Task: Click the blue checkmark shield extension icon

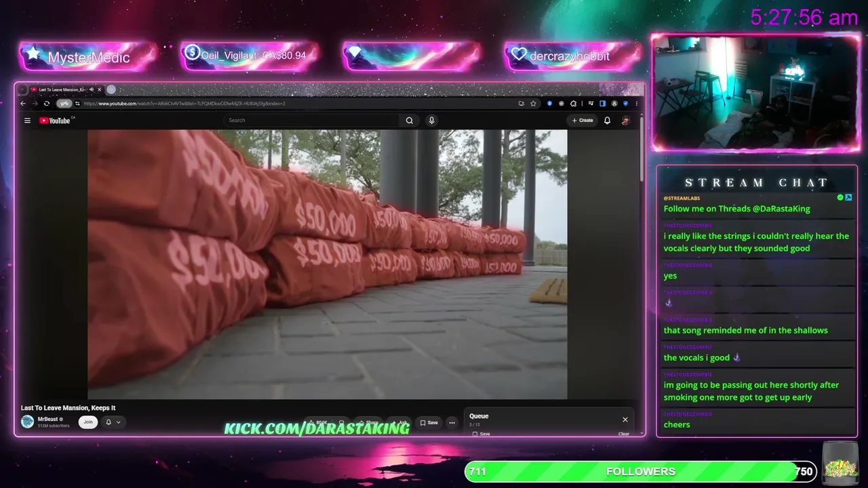Action: click(x=625, y=104)
